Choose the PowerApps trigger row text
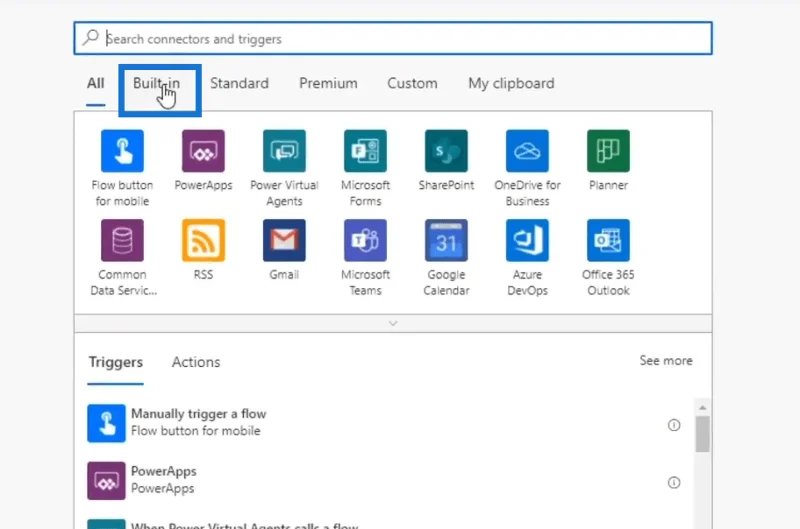Image resolution: width=800 pixels, height=529 pixels. [x=163, y=480]
